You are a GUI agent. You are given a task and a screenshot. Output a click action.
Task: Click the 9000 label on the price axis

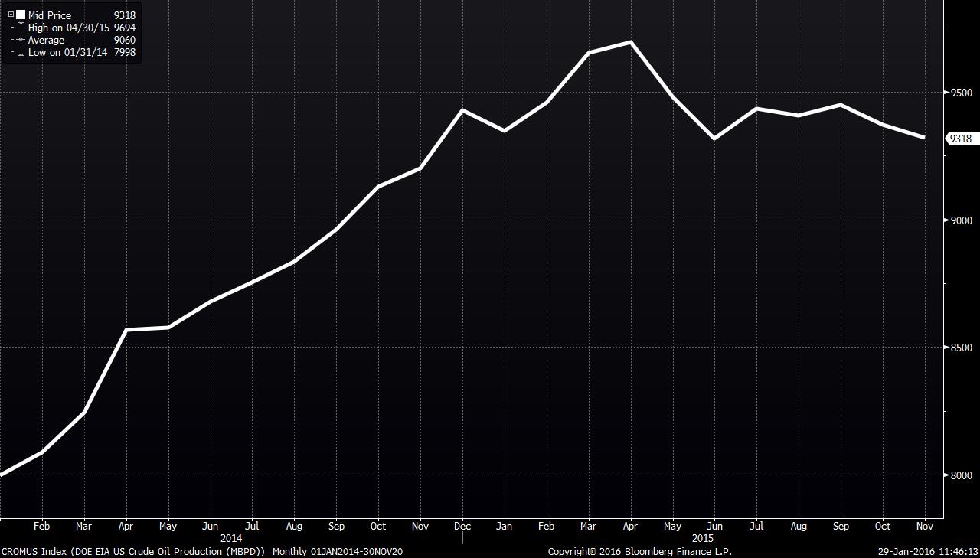click(x=961, y=220)
